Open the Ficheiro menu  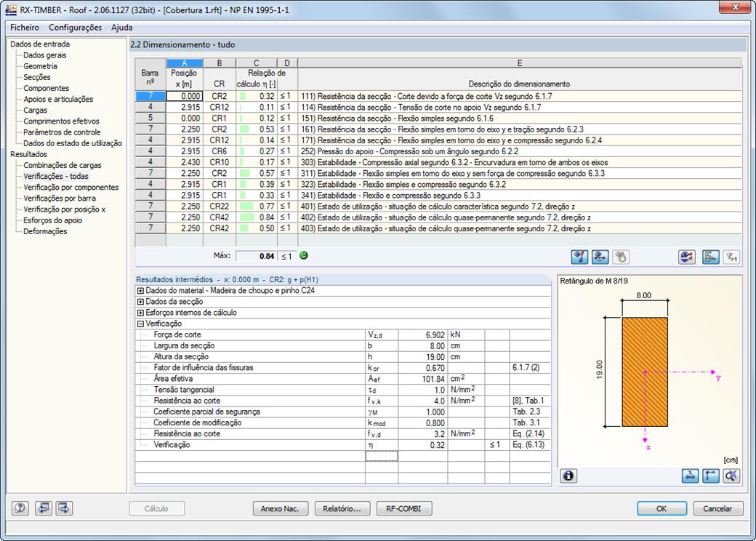pyautogui.click(x=25, y=28)
